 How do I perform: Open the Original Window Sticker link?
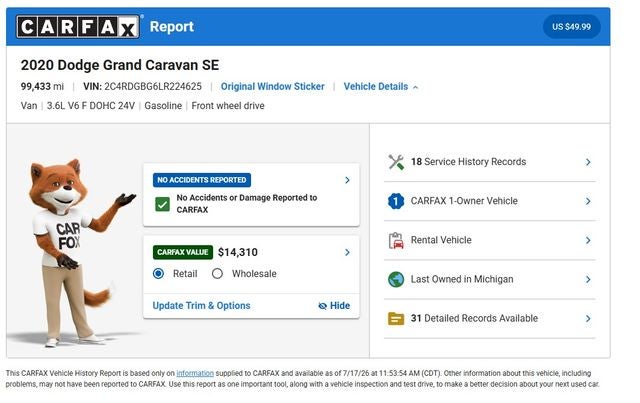(x=273, y=87)
